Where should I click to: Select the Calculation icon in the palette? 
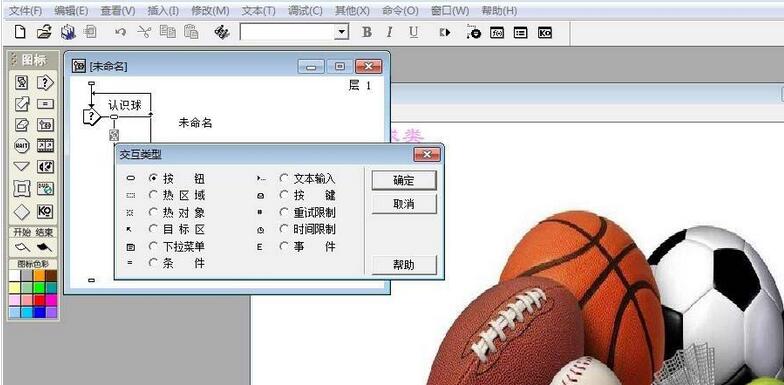click(x=46, y=104)
